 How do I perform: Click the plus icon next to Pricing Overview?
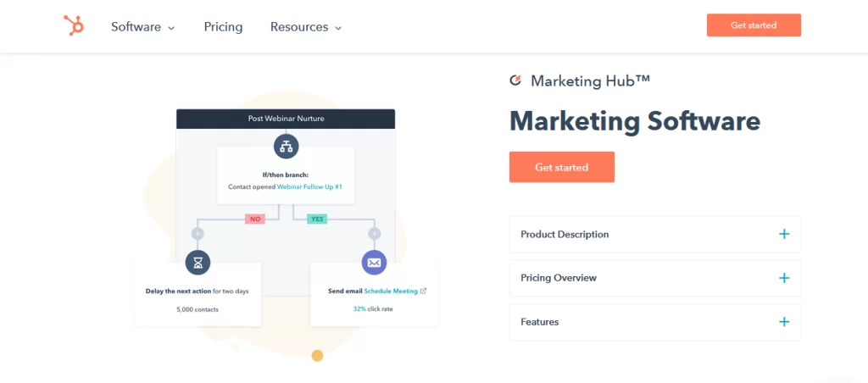784,278
